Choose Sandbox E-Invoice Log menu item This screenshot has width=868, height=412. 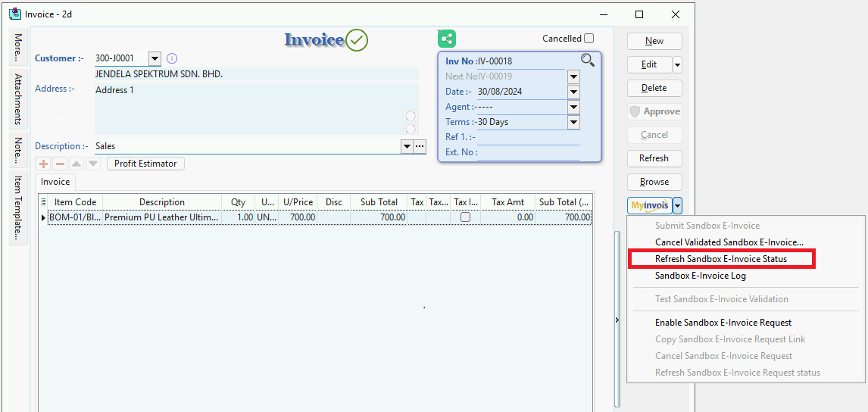click(x=700, y=276)
